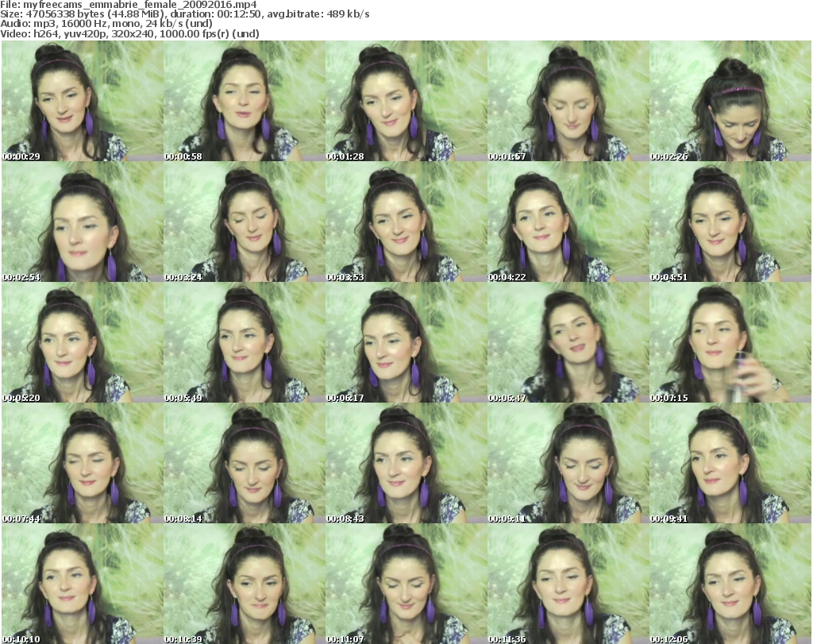
Task: Click the Size line showing 44.88 MiB
Action: (185, 14)
